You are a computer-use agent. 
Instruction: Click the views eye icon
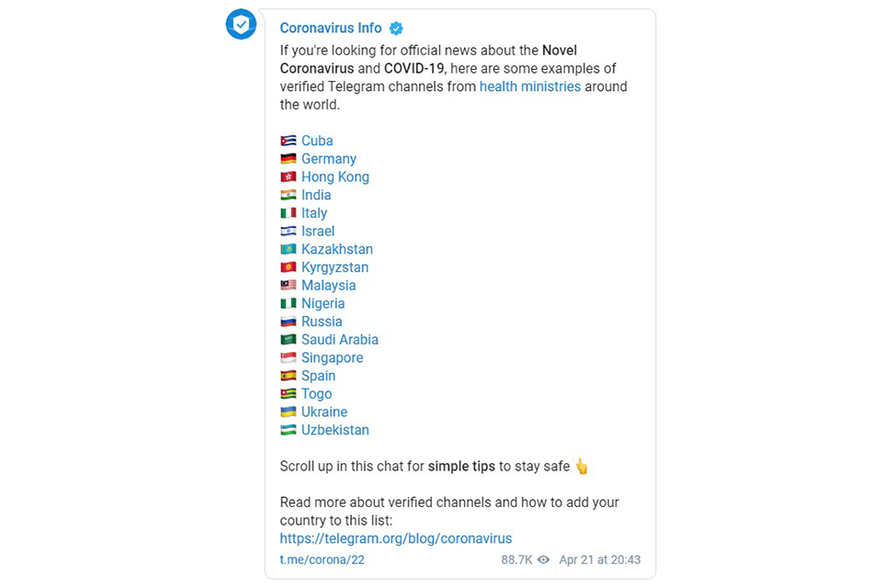pyautogui.click(x=543, y=560)
